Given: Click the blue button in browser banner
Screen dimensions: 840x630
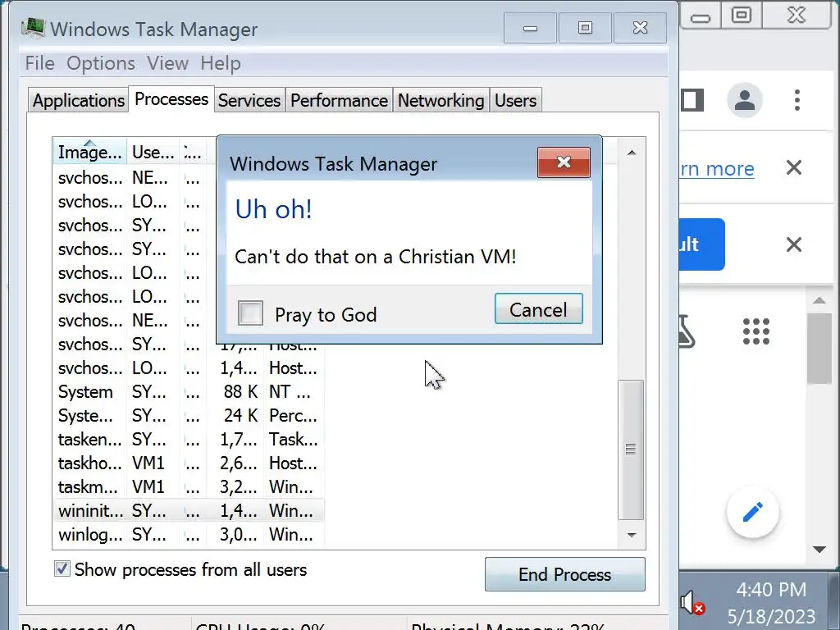Looking at the screenshot, I should pos(702,244).
